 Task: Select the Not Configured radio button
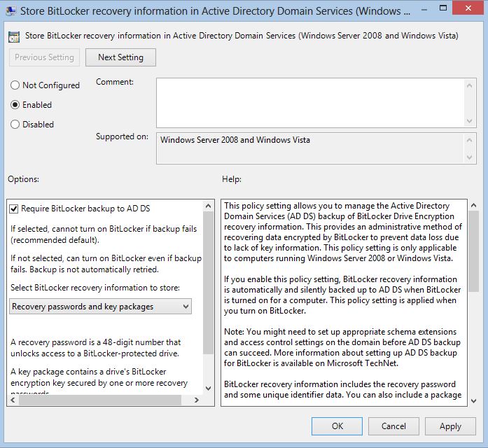point(15,85)
